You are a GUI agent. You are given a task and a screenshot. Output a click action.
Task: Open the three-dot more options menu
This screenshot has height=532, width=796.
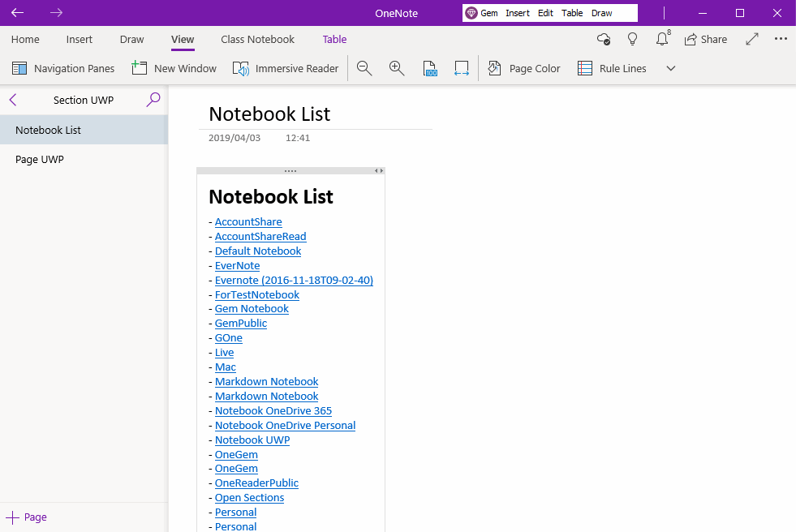click(781, 39)
